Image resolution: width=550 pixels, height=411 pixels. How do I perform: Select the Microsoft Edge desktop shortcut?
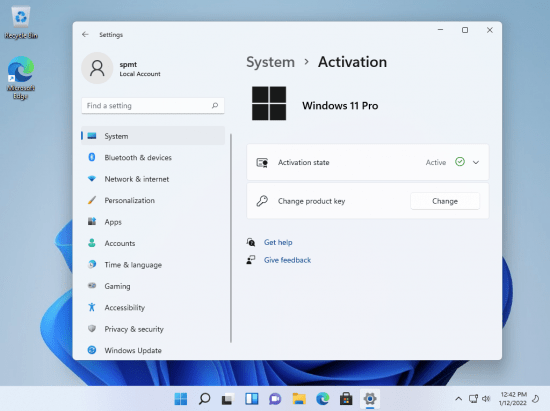(x=21, y=78)
